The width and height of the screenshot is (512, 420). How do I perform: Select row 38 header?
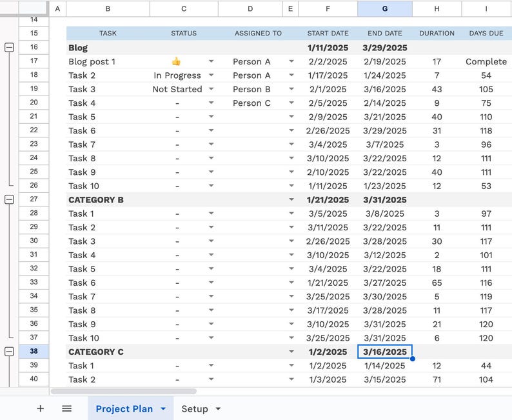coord(34,352)
